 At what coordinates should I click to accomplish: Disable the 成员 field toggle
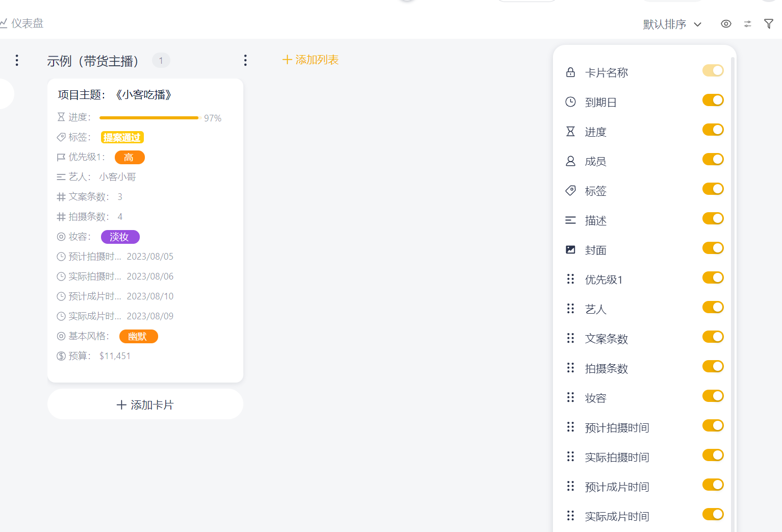click(x=713, y=160)
